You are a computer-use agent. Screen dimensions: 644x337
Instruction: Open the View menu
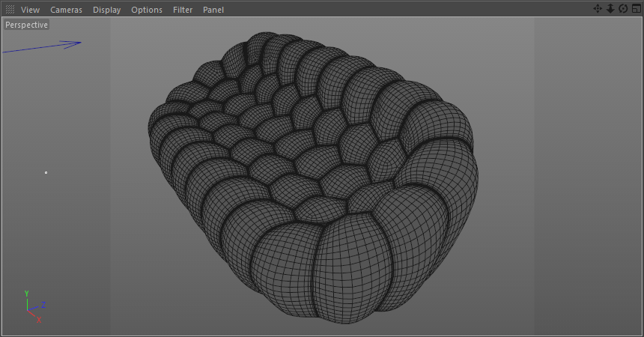(30, 10)
